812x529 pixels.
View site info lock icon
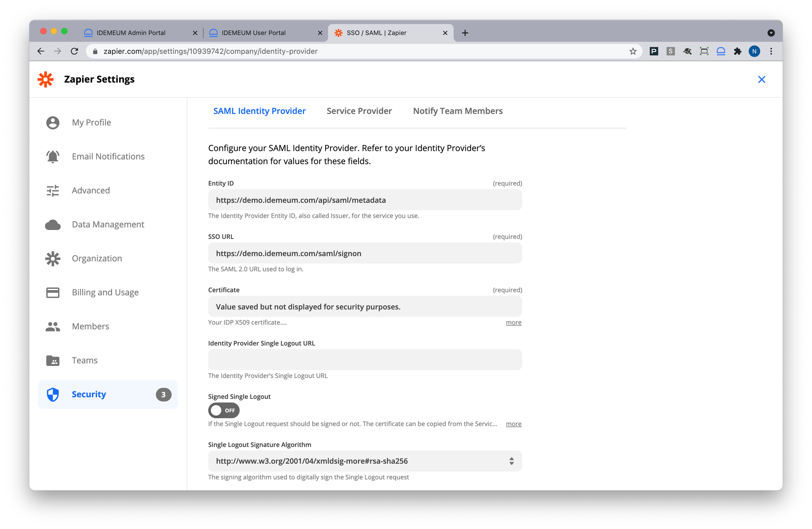[x=95, y=52]
